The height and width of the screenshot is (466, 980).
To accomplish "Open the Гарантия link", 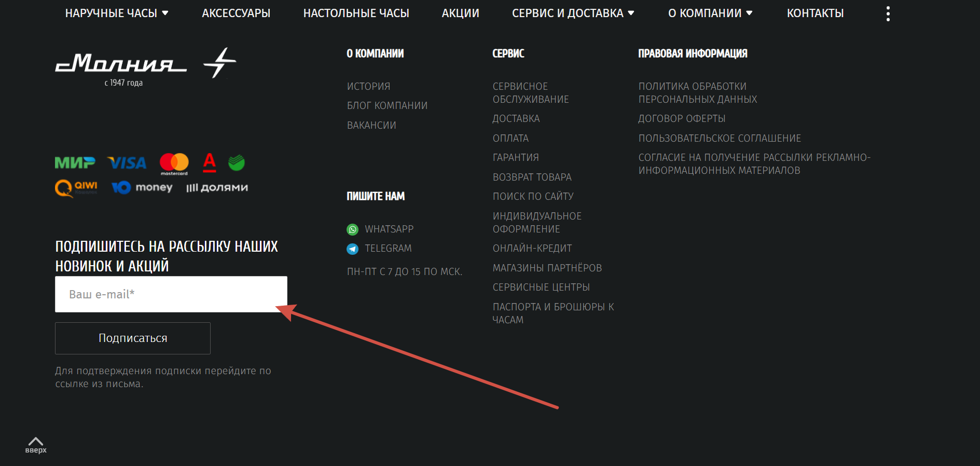I will [x=516, y=157].
